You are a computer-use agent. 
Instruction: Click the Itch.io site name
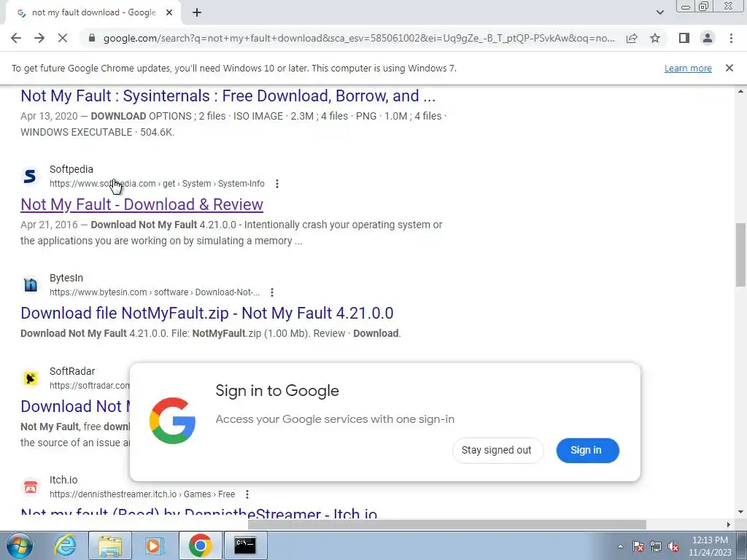[x=63, y=480]
